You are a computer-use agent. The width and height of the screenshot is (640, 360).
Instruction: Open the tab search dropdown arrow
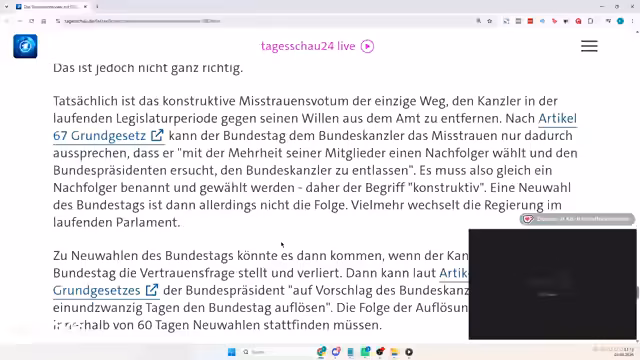point(7,7)
